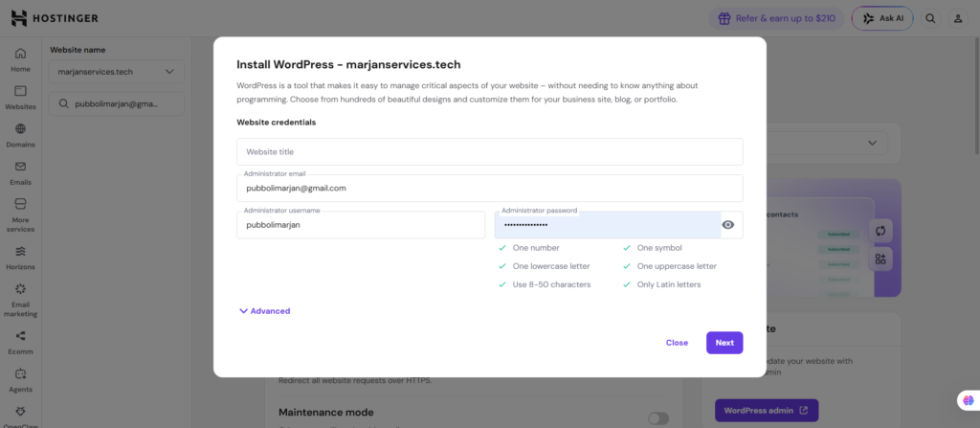Open the floating brain assistant icon
980x428 pixels.
(969, 400)
